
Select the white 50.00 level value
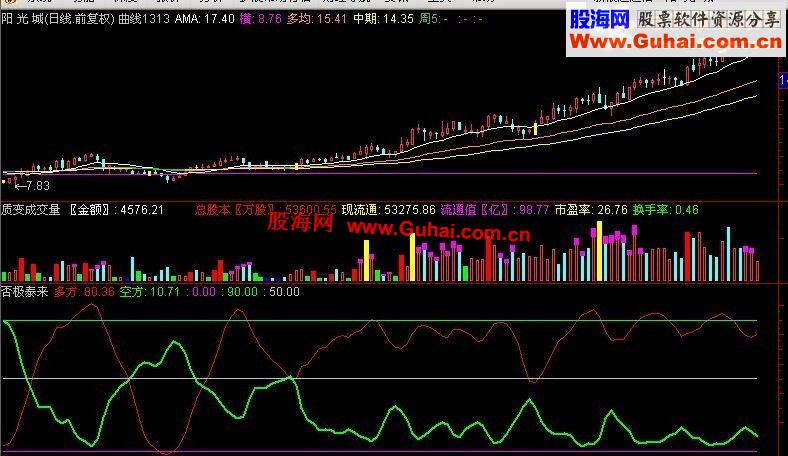(x=284, y=292)
